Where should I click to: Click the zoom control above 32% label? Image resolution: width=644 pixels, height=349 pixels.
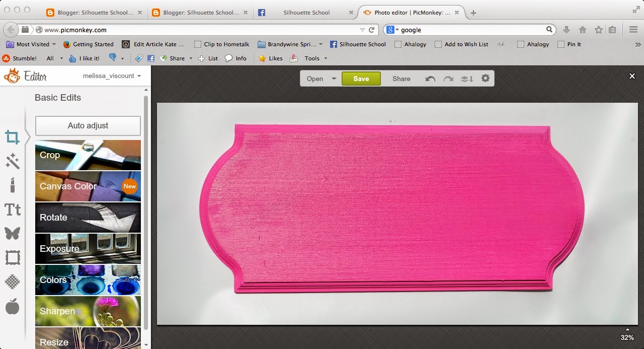click(627, 329)
